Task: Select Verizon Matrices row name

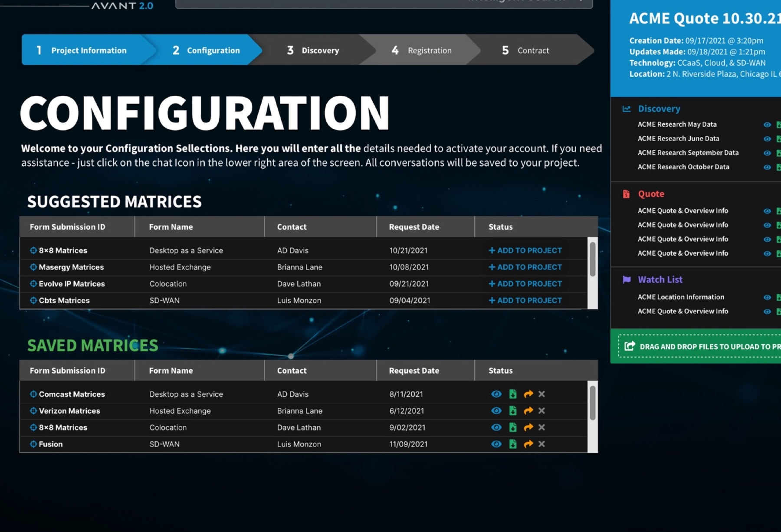Action: [69, 410]
